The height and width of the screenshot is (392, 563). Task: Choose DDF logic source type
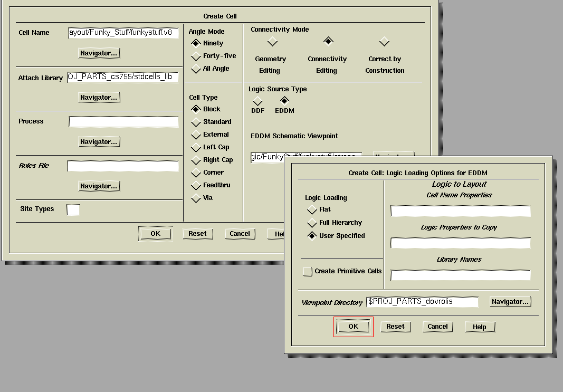[x=257, y=101]
